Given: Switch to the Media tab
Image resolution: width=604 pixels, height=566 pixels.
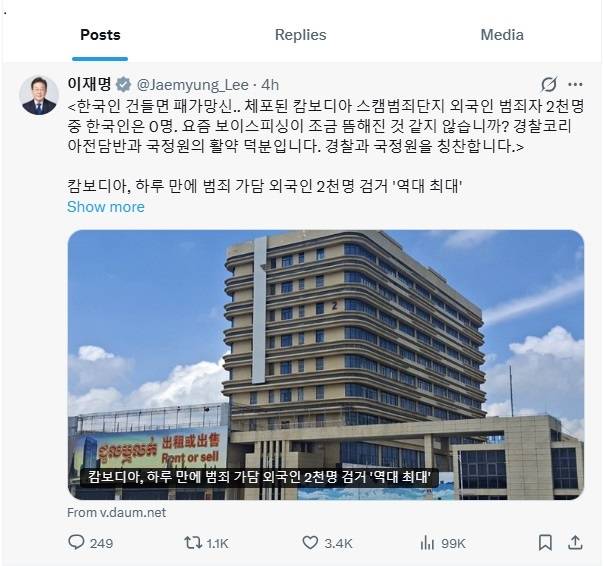Looking at the screenshot, I should pos(502,35).
